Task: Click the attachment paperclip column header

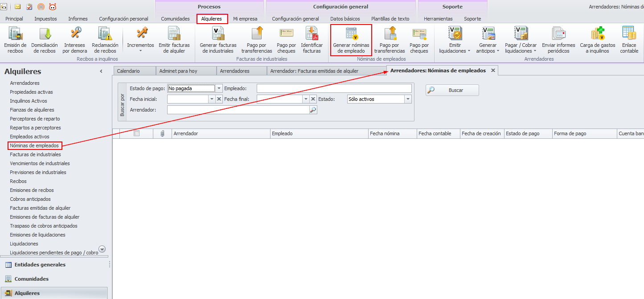Action: [x=162, y=133]
